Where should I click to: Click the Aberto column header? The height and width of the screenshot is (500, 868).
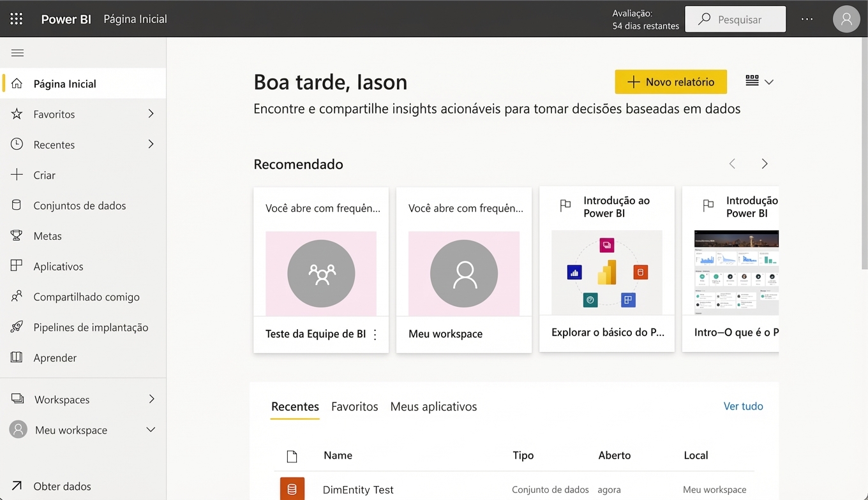tap(615, 455)
